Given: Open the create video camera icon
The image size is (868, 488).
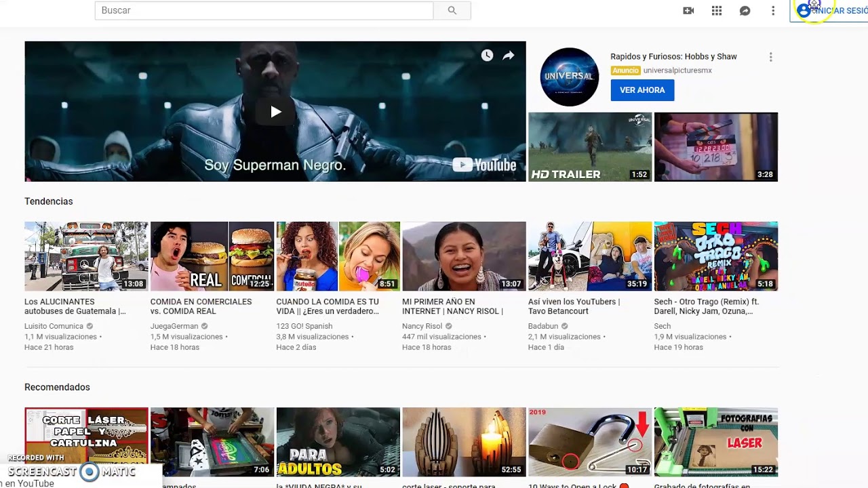Looking at the screenshot, I should [x=688, y=11].
